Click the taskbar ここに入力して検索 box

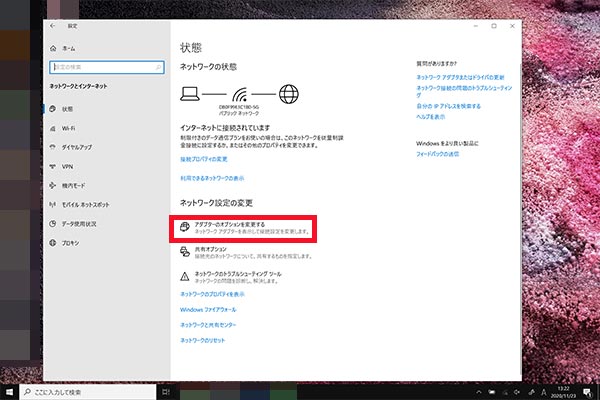click(88, 392)
